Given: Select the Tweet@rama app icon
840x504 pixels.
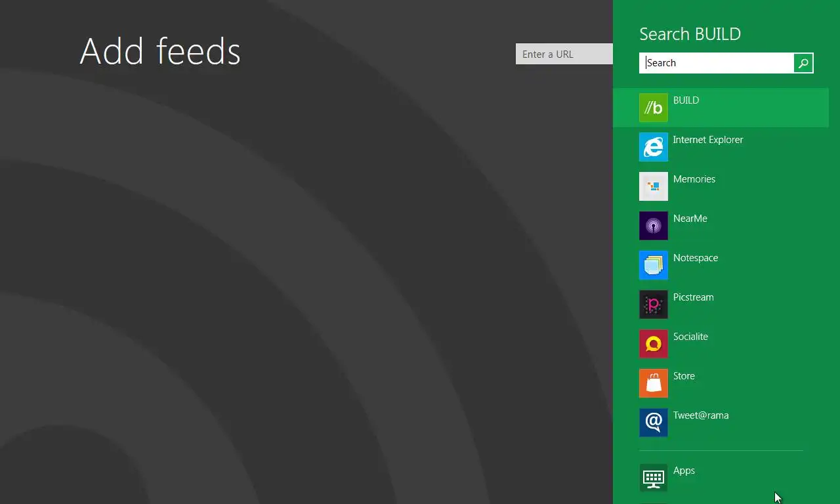Looking at the screenshot, I should point(653,423).
